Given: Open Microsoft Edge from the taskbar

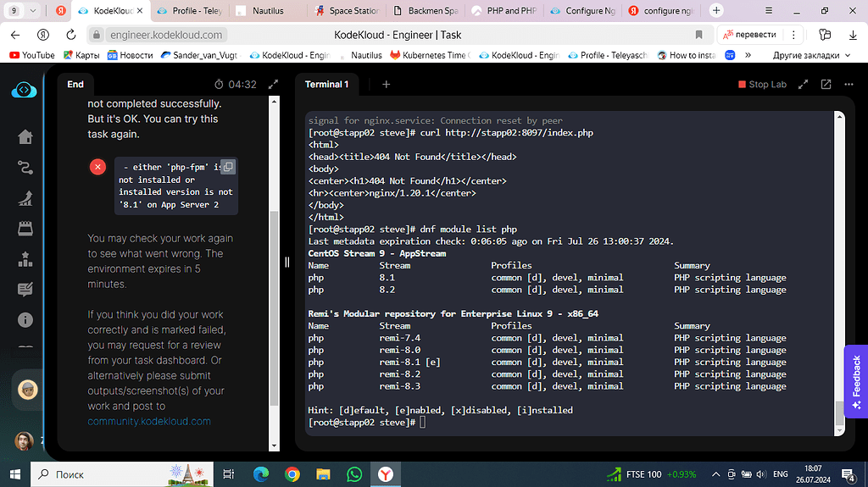Looking at the screenshot, I should coord(261,474).
